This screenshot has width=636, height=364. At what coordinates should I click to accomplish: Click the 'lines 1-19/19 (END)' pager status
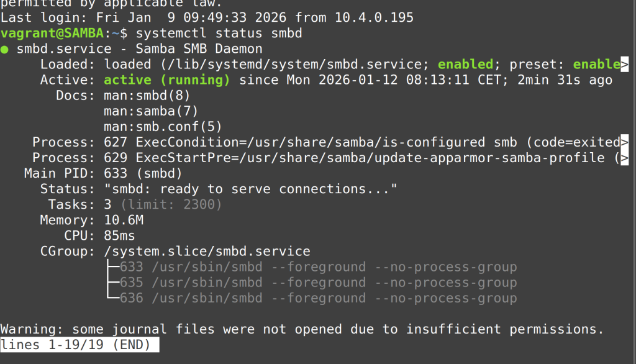click(x=79, y=345)
